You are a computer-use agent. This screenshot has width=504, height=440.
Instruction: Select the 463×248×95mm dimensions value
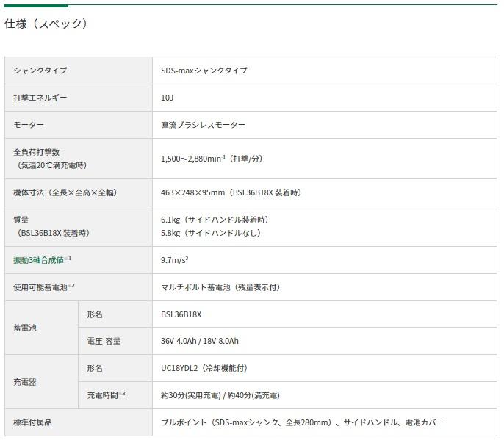click(231, 192)
